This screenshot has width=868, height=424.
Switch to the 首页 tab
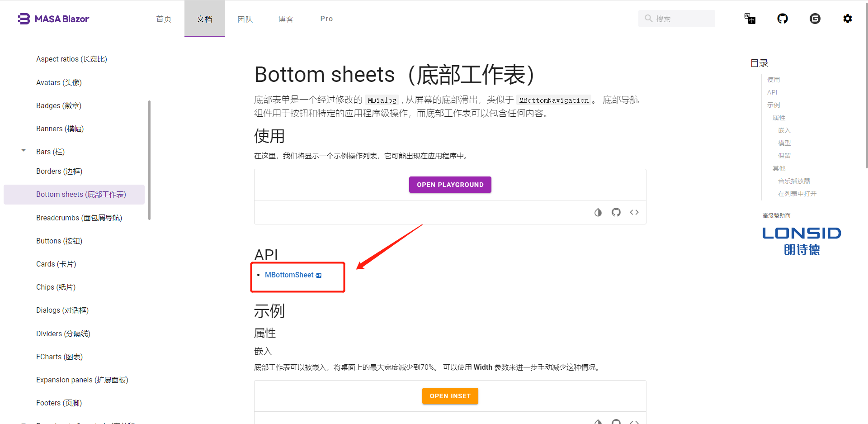click(x=164, y=19)
